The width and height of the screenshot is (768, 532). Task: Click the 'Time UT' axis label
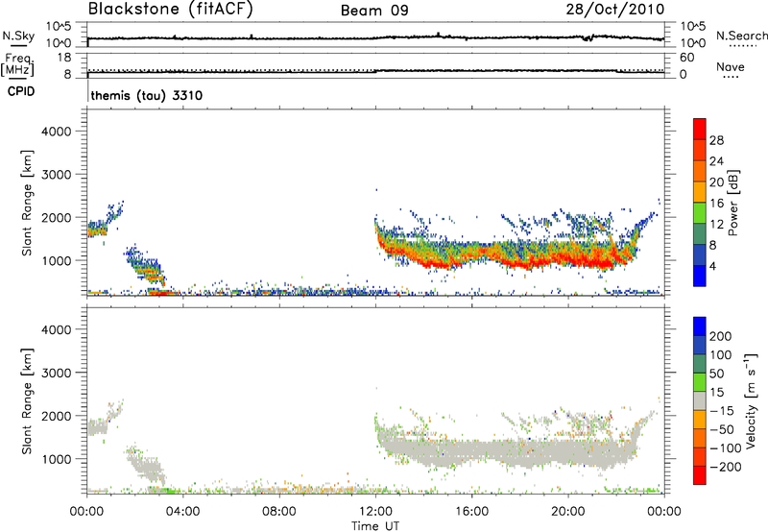(375, 526)
